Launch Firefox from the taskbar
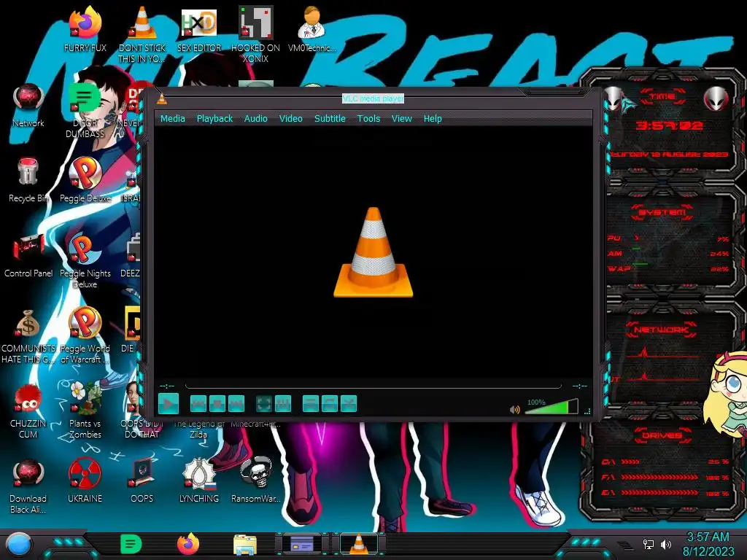 pos(188,544)
